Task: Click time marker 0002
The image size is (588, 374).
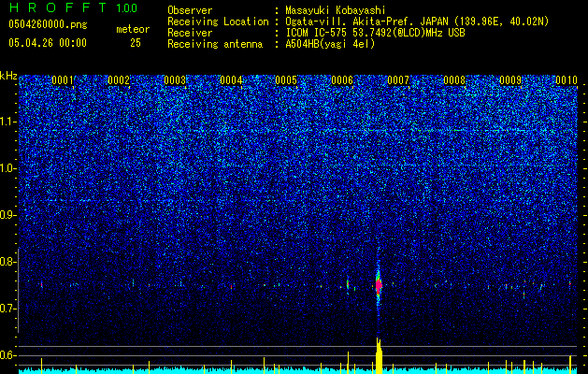Action: point(119,80)
